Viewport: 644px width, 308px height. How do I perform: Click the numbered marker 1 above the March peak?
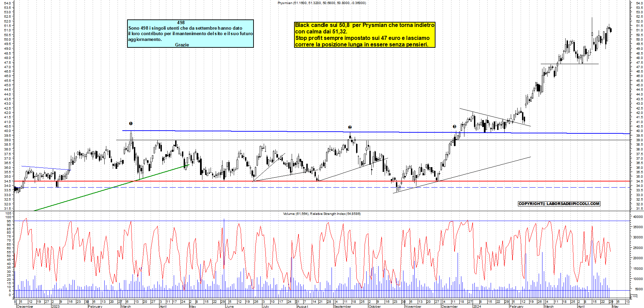pyautogui.click(x=131, y=123)
